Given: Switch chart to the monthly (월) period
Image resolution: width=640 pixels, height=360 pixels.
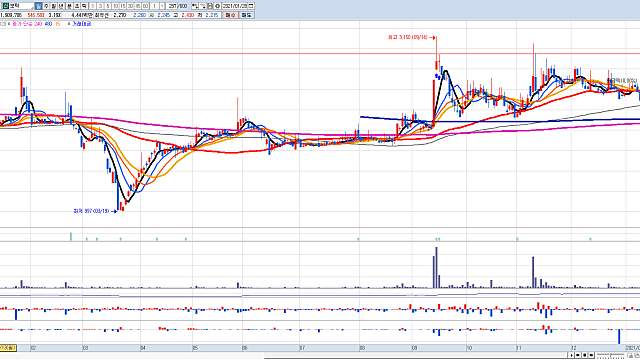Looking at the screenshot, I should pyautogui.click(x=53, y=6).
